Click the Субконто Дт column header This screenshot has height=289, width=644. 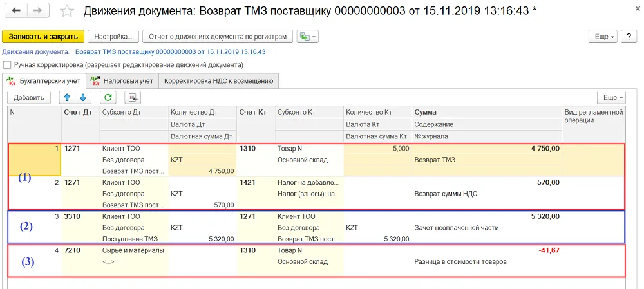click(x=134, y=112)
